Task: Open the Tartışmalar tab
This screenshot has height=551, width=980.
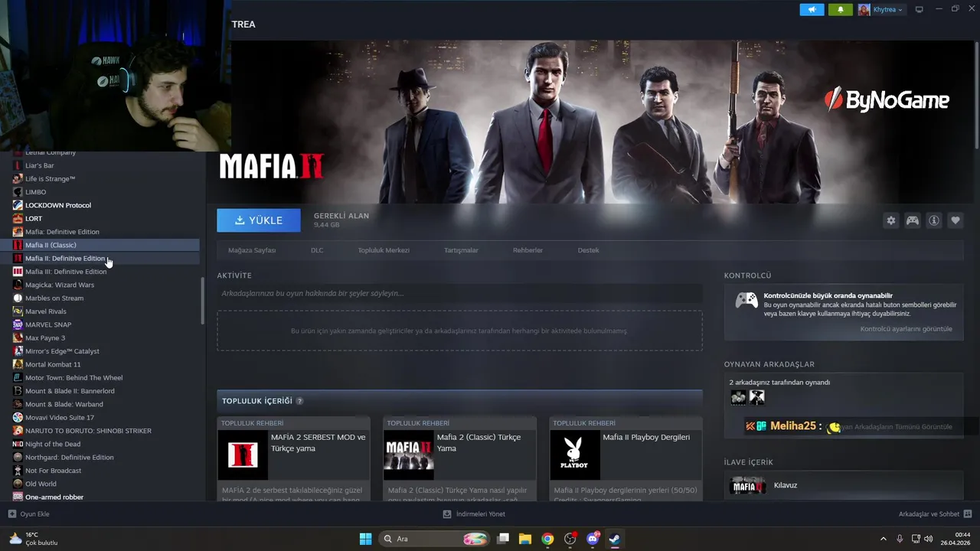Action: point(461,250)
